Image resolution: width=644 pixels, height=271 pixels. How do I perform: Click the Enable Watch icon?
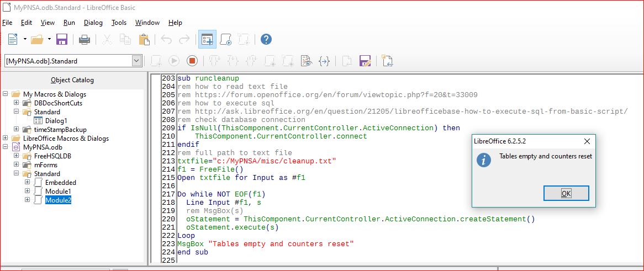[306, 61]
